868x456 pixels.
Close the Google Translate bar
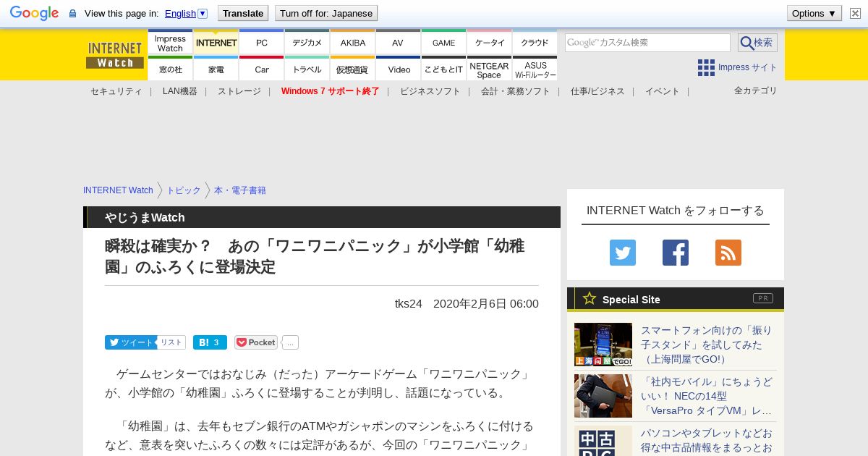click(x=855, y=13)
